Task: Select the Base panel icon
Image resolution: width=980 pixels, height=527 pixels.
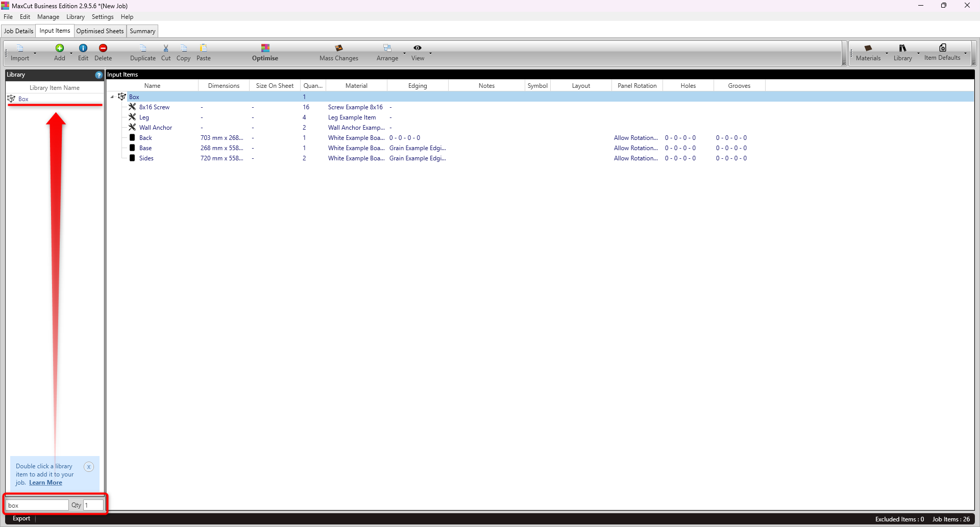Action: (x=132, y=148)
